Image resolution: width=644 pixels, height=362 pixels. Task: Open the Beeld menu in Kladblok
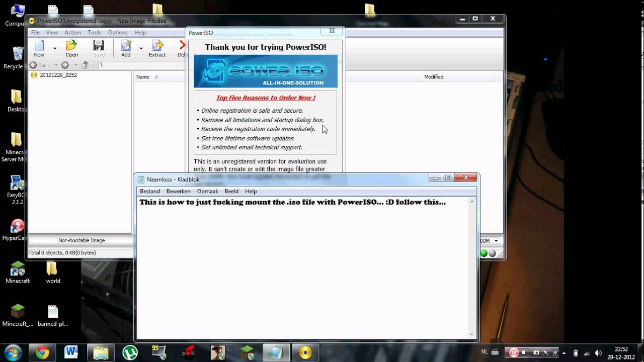coord(231,192)
